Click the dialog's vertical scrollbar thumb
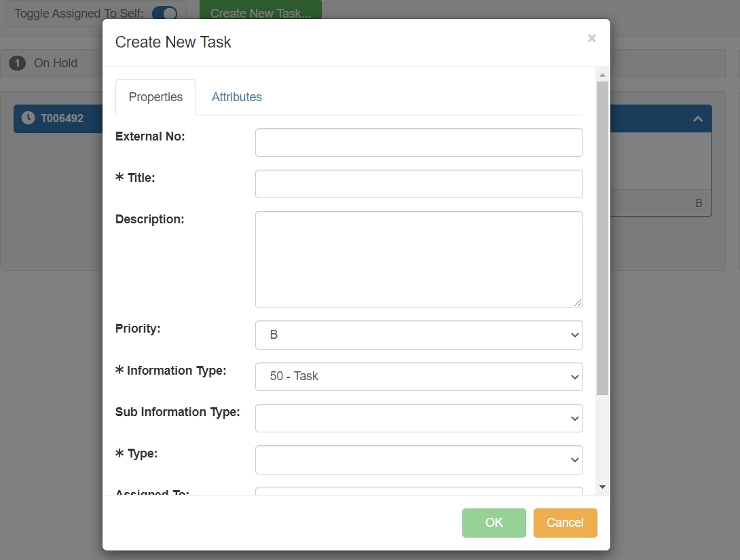Screen dimensions: 740x560 coord(602,238)
